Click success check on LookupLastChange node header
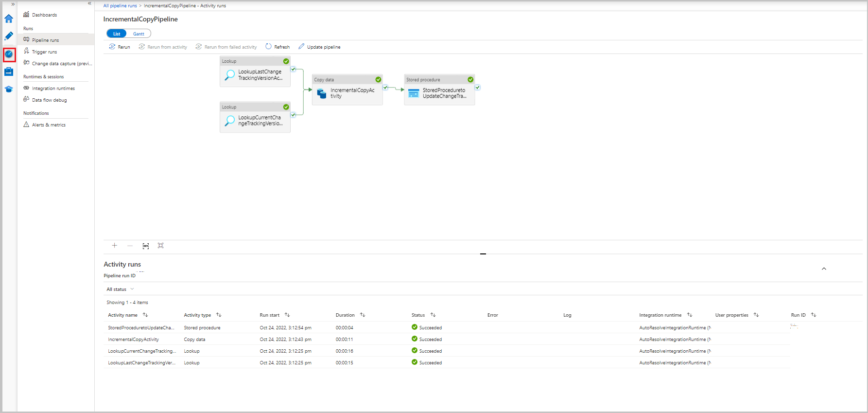This screenshot has height=413, width=868. click(x=286, y=61)
